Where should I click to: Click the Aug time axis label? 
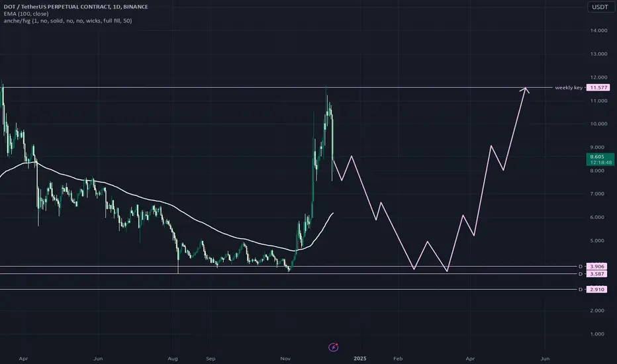(173, 359)
